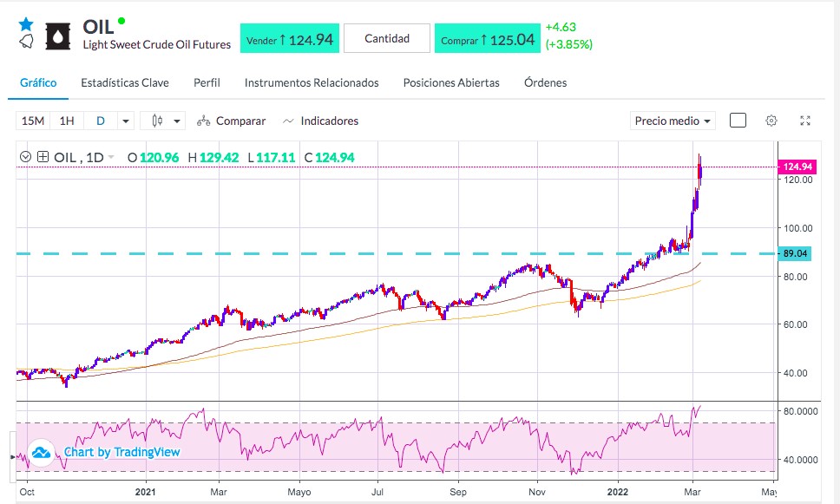Click the +4.63 price change text
This screenshot has width=840, height=504.
pyautogui.click(x=561, y=27)
